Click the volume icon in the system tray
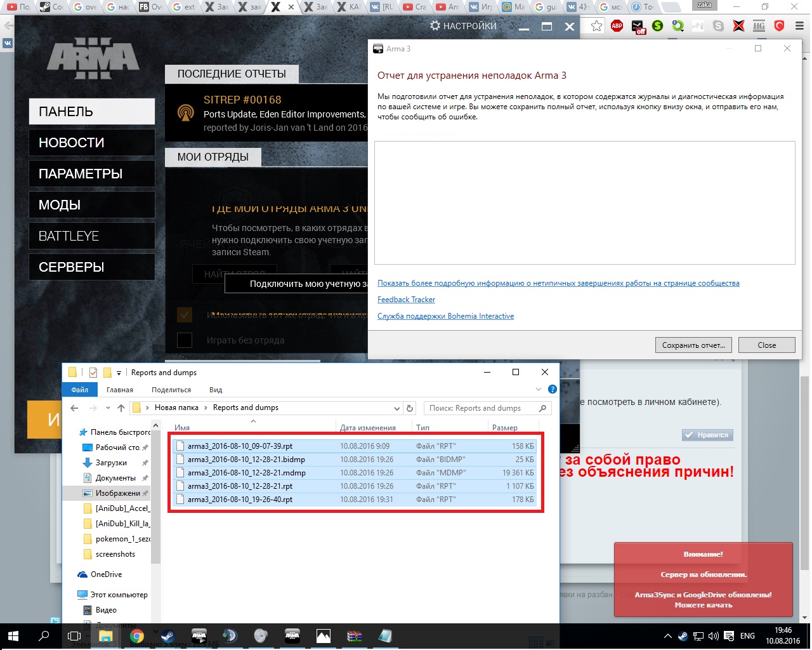 click(713, 636)
